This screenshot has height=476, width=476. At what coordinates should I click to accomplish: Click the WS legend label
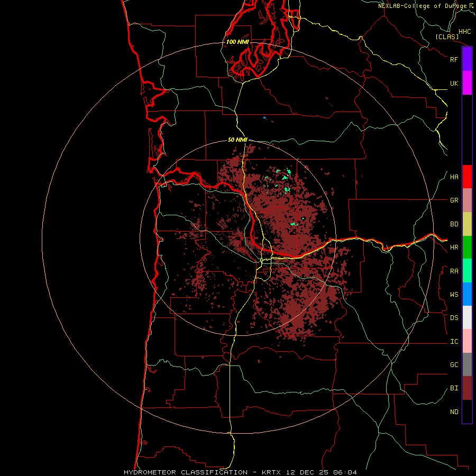pos(454,295)
